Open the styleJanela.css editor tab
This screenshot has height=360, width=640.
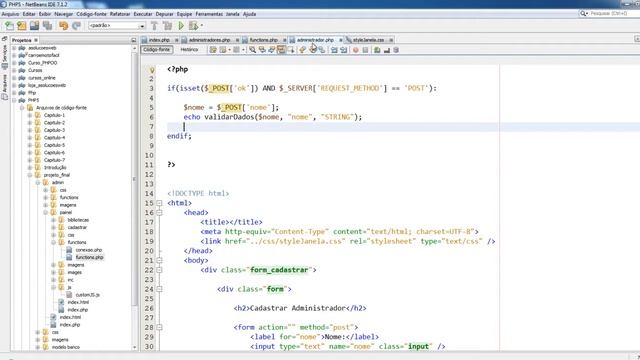pyautogui.click(x=368, y=40)
